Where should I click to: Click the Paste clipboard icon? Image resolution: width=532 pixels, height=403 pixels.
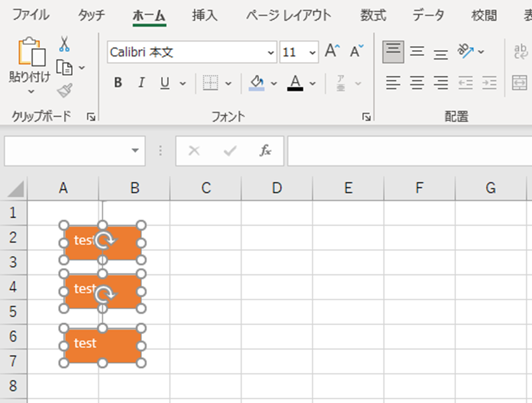pyautogui.click(x=32, y=51)
